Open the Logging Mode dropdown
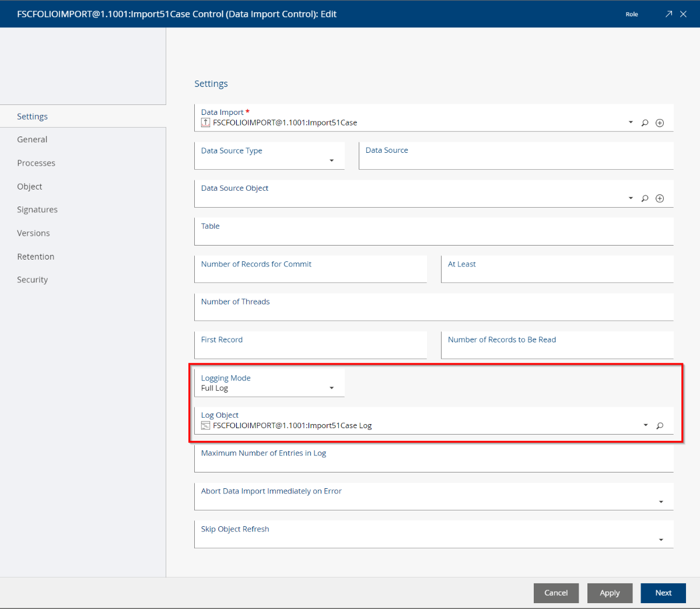700x609 pixels. (x=331, y=388)
